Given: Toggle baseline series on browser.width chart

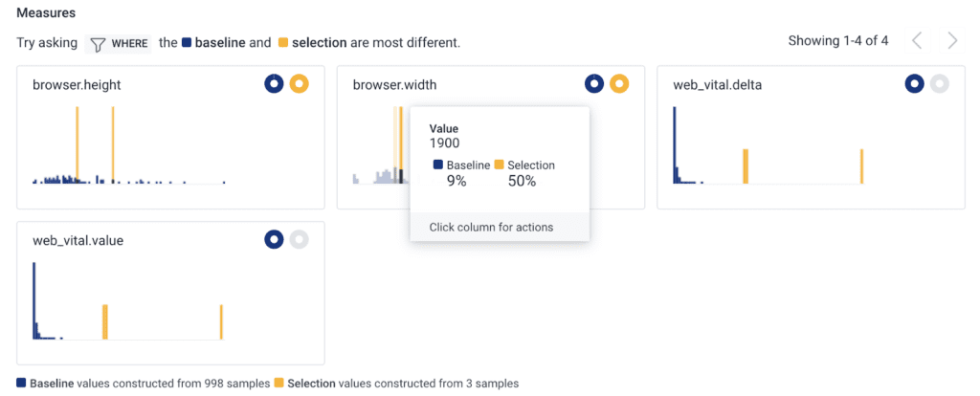Looking at the screenshot, I should pos(594,84).
